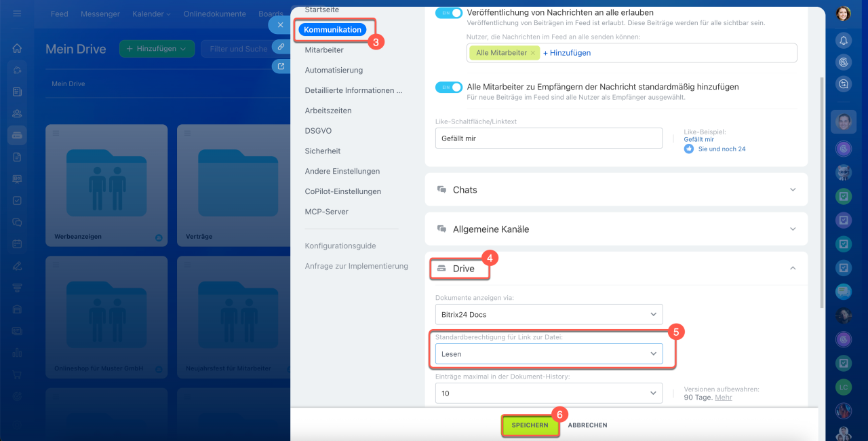Toggle 'Alle Mitarbeiter zu Empfängern' switch
Viewport: 868px width, 441px height.
tap(448, 87)
